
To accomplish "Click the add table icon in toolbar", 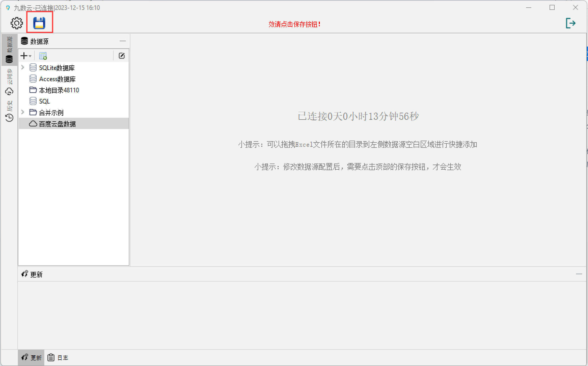I will coord(43,56).
